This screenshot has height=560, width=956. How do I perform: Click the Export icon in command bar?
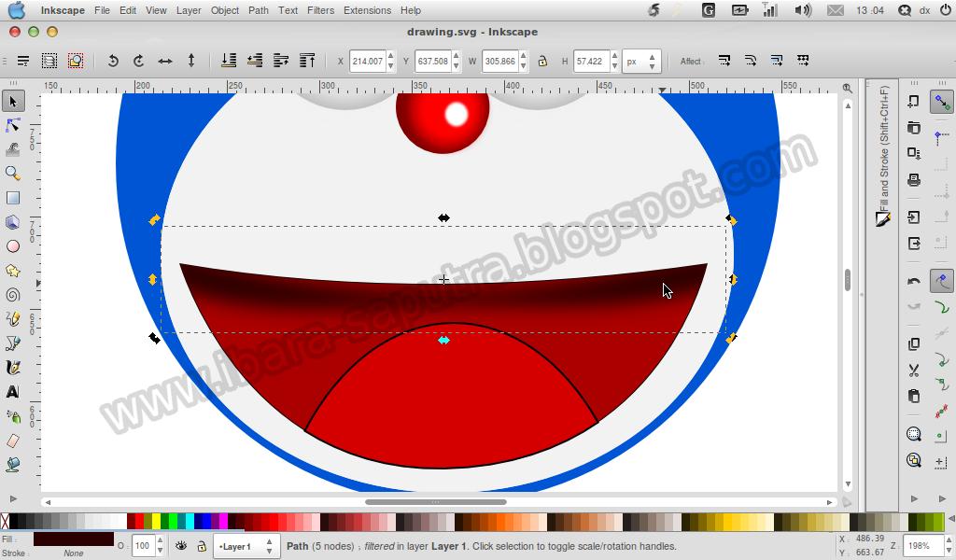(x=914, y=244)
